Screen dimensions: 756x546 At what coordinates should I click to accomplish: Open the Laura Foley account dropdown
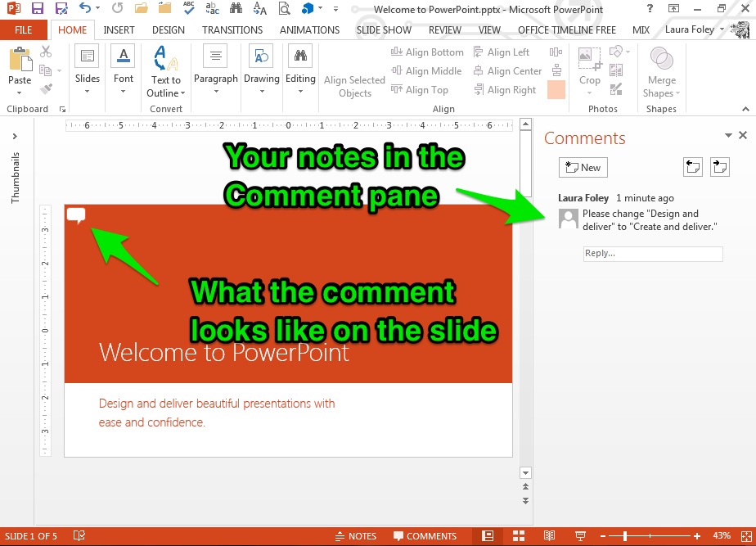pos(695,29)
